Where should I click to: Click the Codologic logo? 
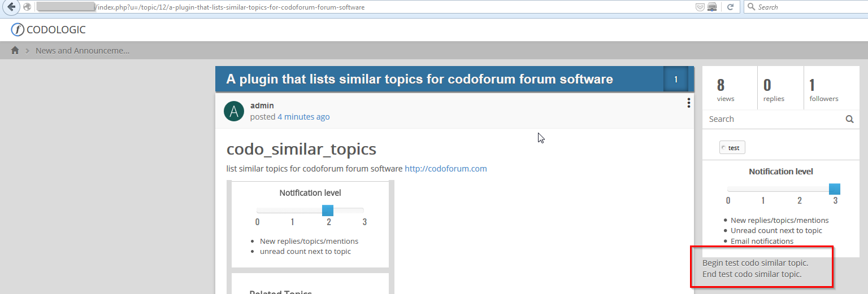pos(49,30)
